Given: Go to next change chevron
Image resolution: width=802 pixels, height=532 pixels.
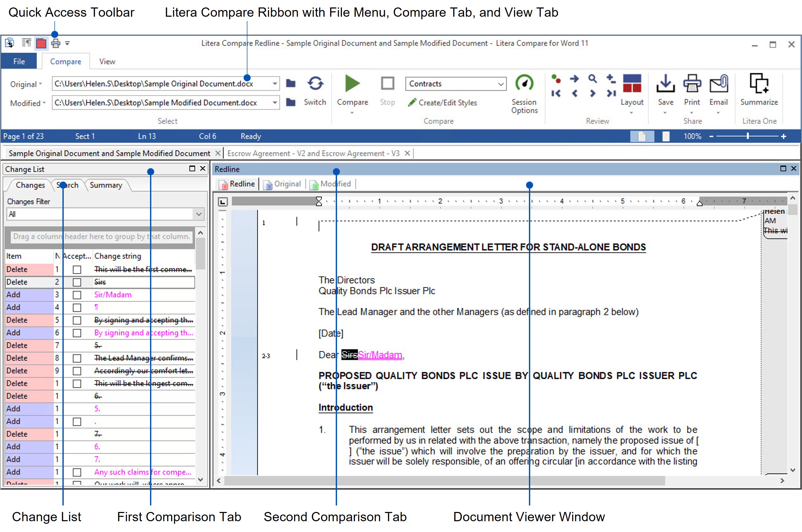Looking at the screenshot, I should [593, 93].
